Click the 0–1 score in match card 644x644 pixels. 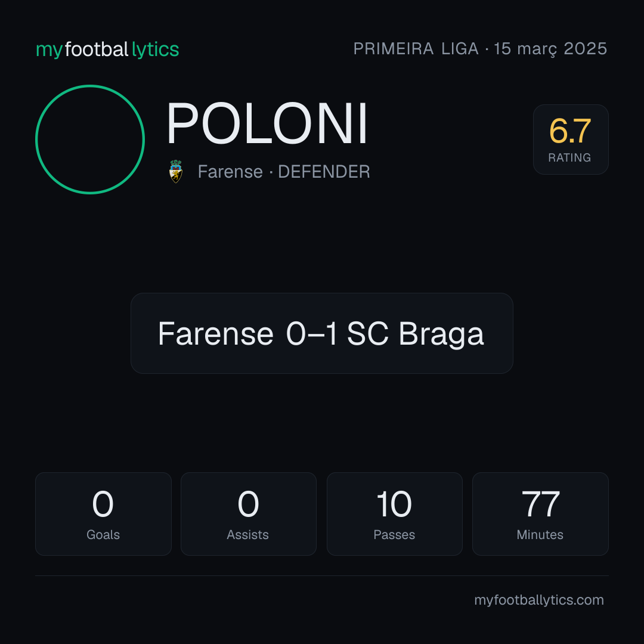coord(312,333)
